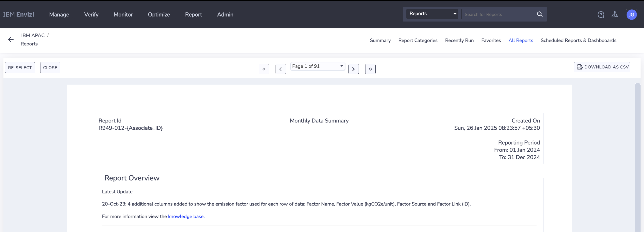Open the Manage menu

point(59,14)
